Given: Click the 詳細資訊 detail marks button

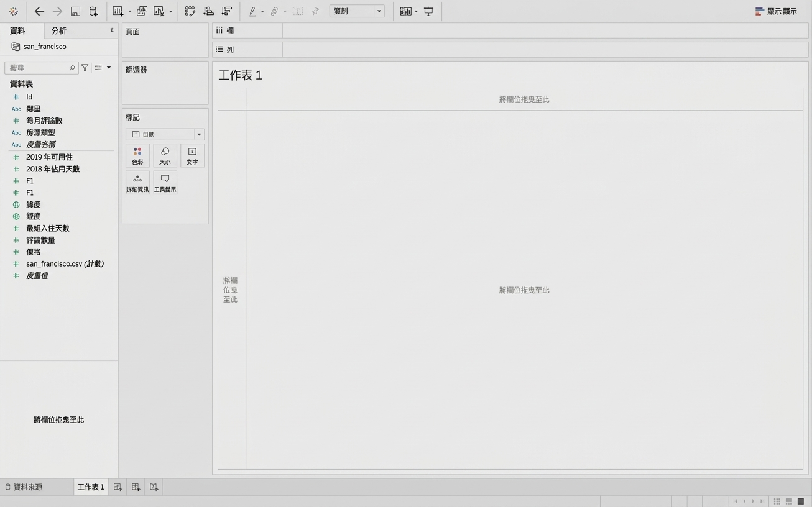Looking at the screenshot, I should 137,183.
